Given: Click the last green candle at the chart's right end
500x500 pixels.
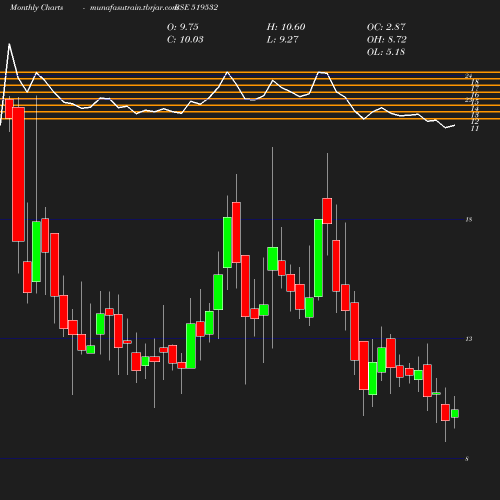Looking at the screenshot, I should tap(455, 413).
